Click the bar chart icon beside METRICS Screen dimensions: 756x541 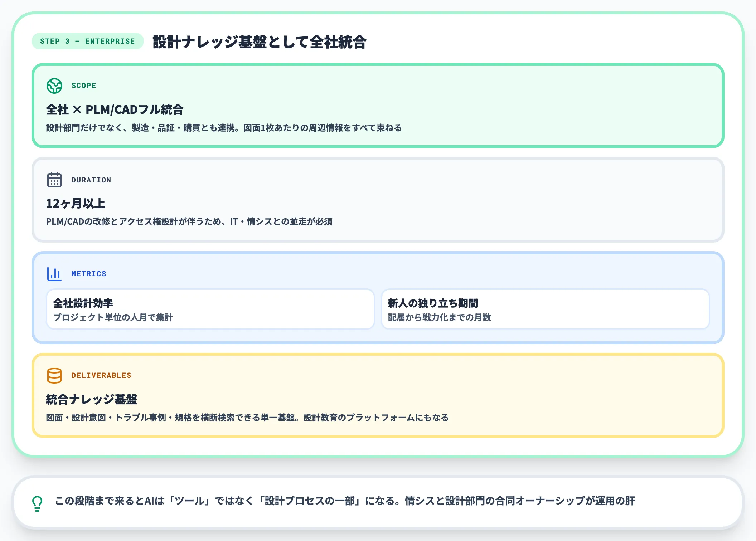(54, 274)
